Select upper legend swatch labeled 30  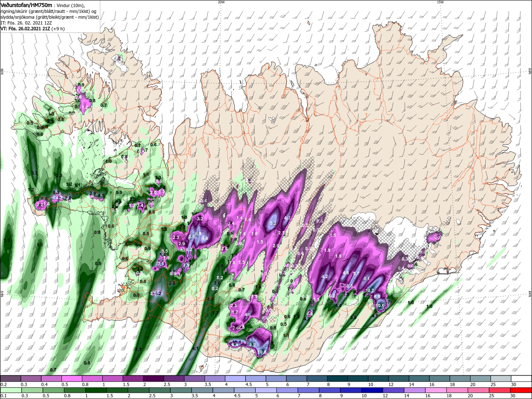click(x=521, y=379)
